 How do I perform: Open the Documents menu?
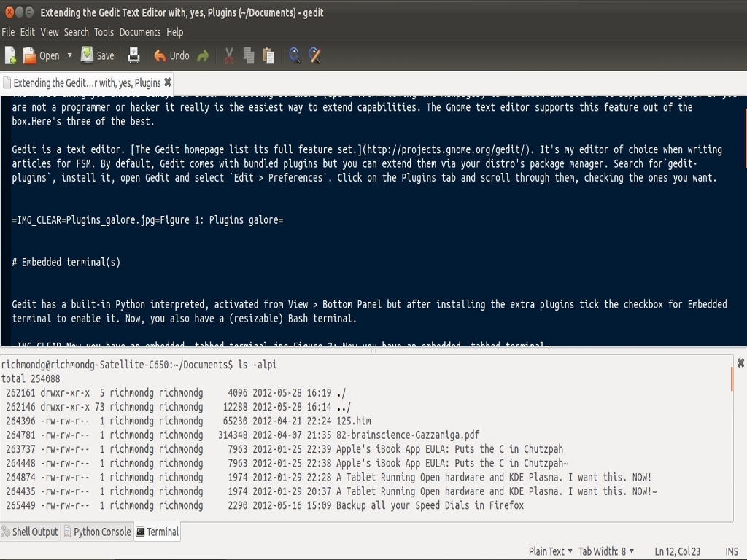[x=140, y=32]
